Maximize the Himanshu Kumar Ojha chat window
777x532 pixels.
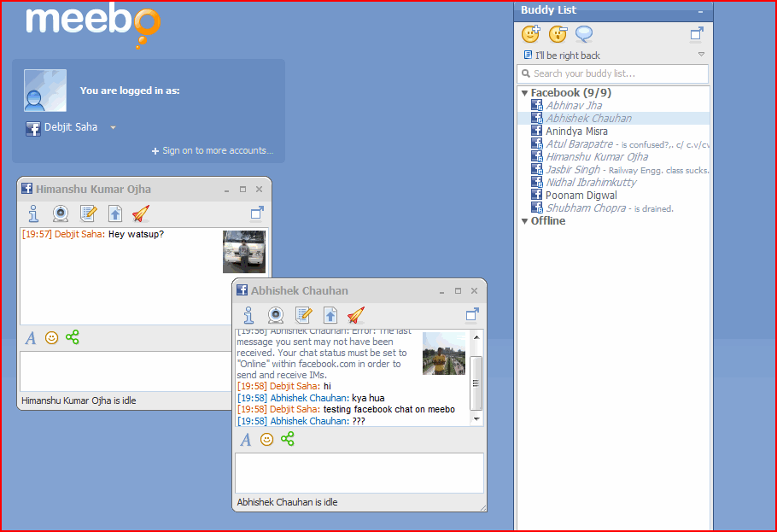[242, 190]
